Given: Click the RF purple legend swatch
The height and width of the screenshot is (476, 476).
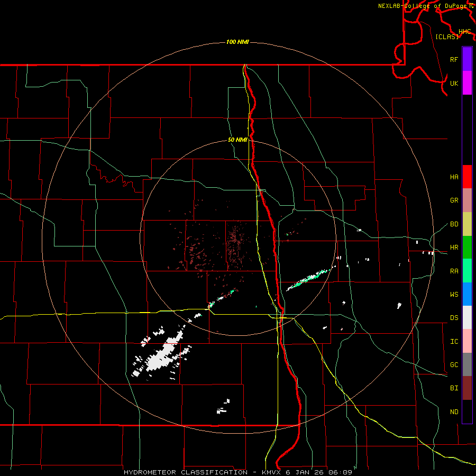Looking at the screenshot, I should coord(467,59).
